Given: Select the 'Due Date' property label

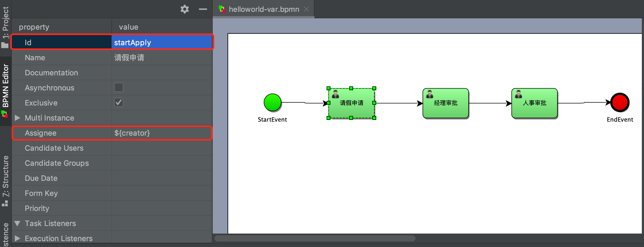Looking at the screenshot, I should [x=41, y=178].
